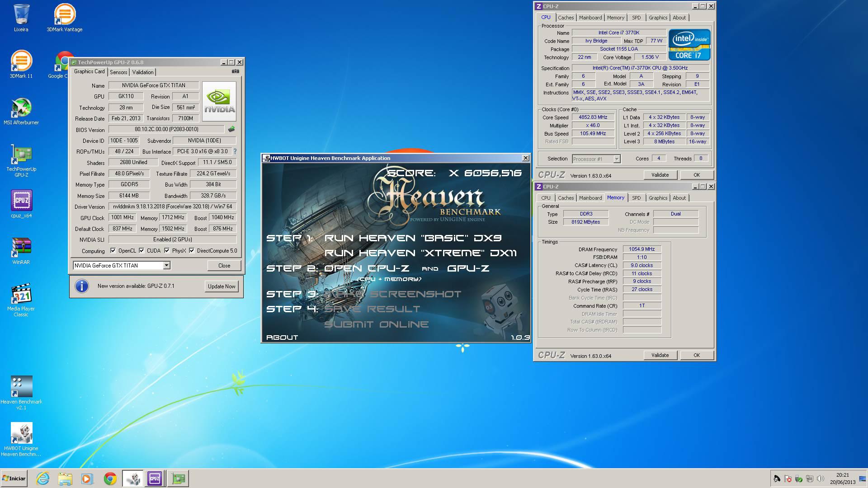
Task: Toggle the OpenCL checkbox in GPU-Z
Action: [113, 251]
